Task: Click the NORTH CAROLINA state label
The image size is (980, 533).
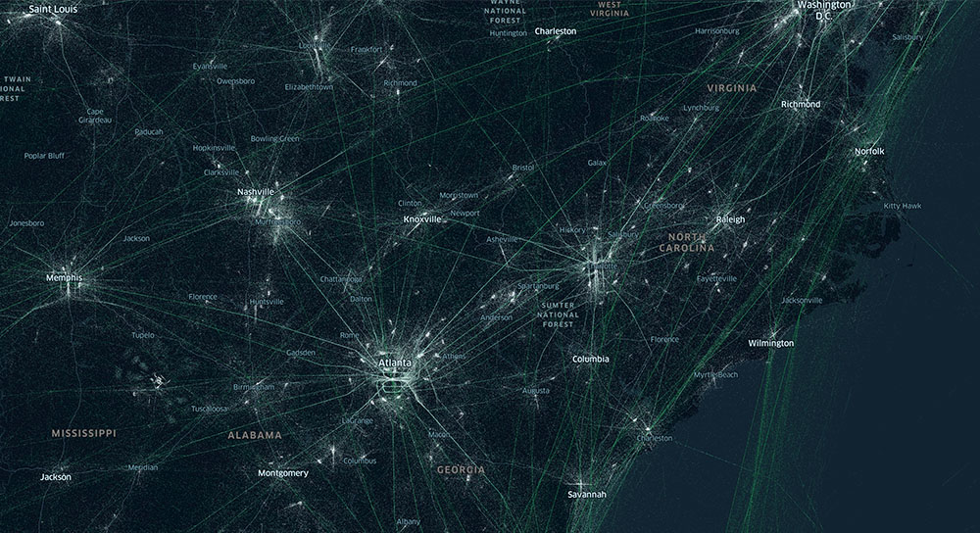Action: tap(687, 242)
